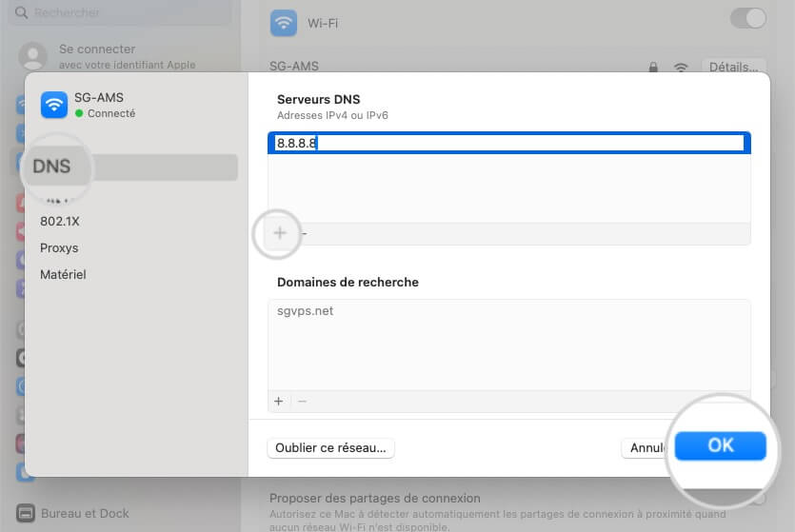Add a DNS server with plus button

280,233
